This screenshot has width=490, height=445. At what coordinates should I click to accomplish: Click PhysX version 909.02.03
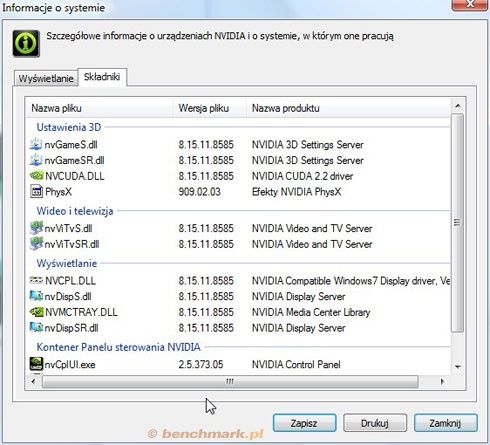point(199,192)
